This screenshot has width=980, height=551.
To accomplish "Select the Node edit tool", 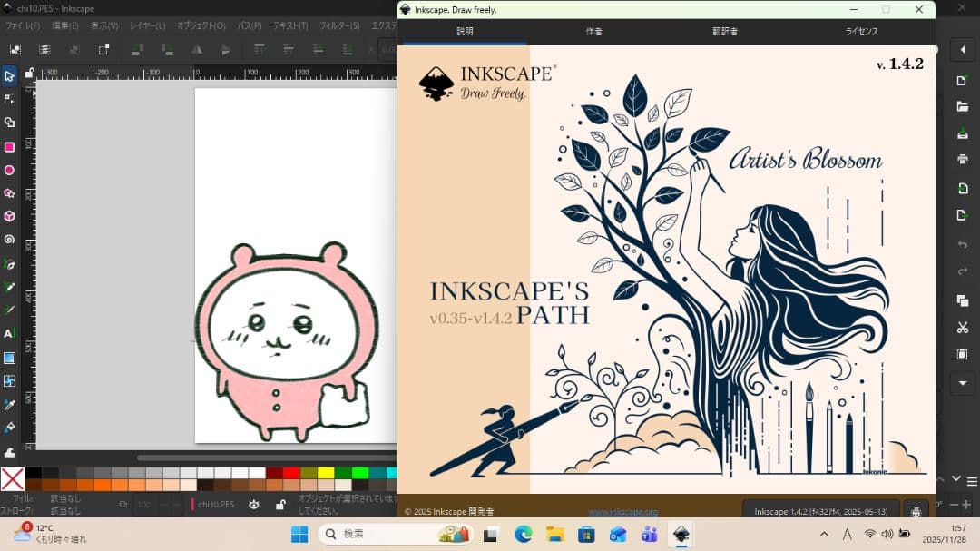I will coord(9,100).
